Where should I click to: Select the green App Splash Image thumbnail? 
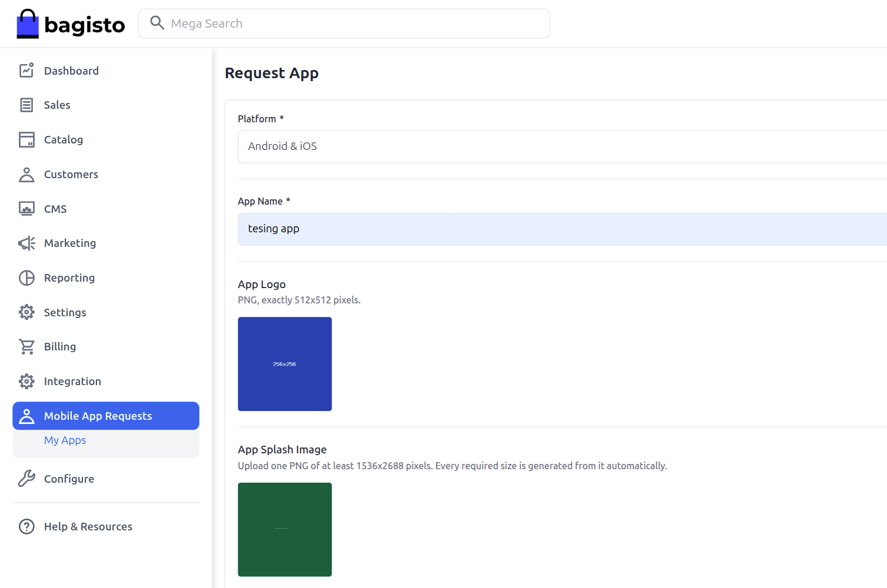285,530
